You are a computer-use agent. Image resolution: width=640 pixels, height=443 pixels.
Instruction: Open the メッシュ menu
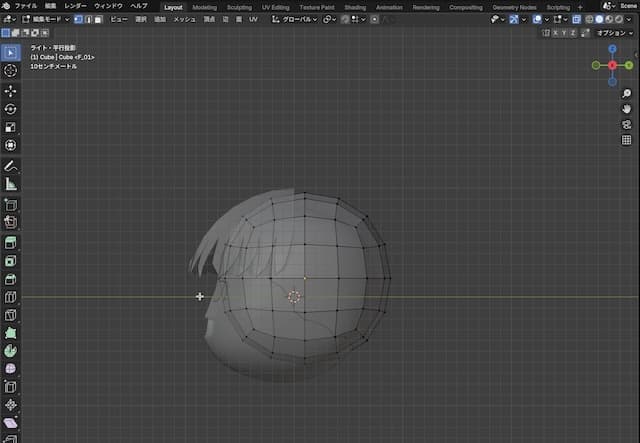(x=184, y=19)
